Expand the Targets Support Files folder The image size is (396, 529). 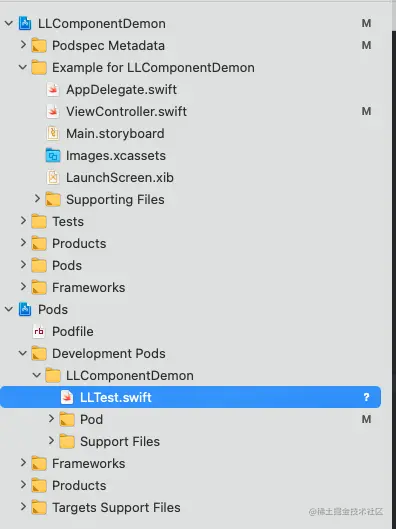23,507
